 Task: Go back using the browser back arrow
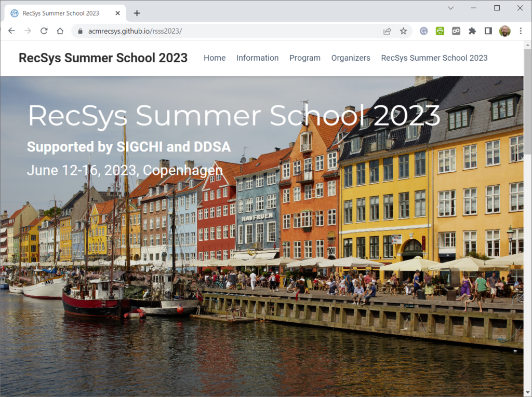click(11, 31)
